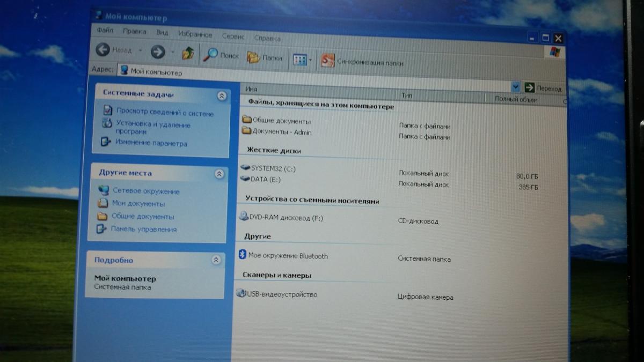Open the Правка menu

134,32
